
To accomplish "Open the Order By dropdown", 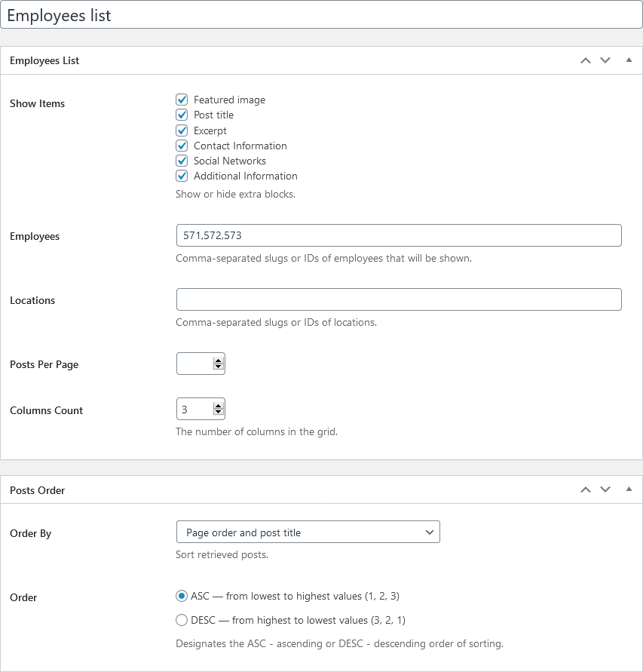I will (x=308, y=532).
